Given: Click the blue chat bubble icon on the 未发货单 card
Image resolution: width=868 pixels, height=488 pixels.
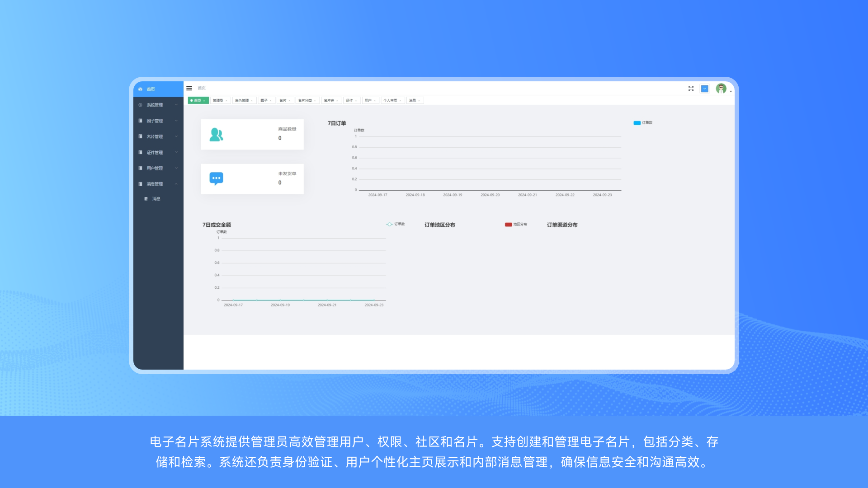Looking at the screenshot, I should (x=216, y=179).
